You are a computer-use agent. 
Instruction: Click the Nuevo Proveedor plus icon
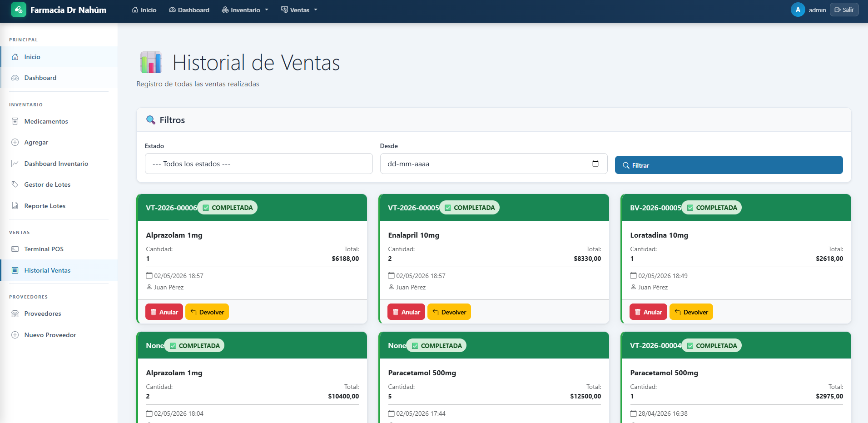[x=15, y=335]
